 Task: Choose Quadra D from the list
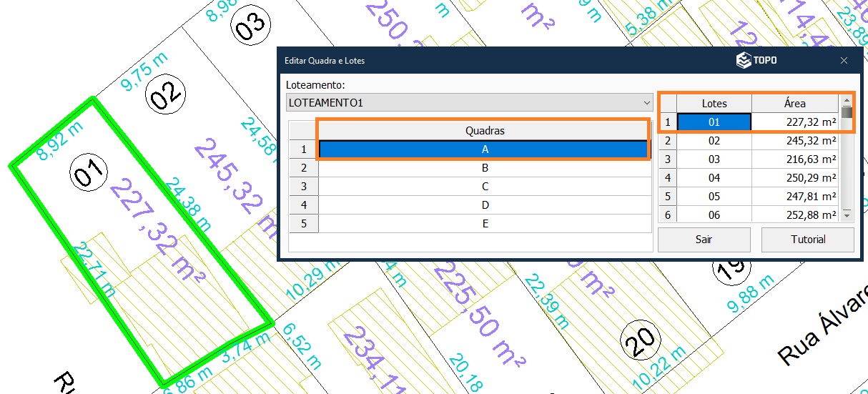click(x=484, y=205)
